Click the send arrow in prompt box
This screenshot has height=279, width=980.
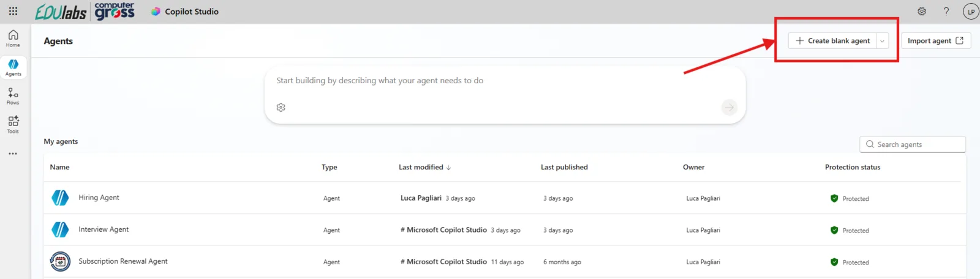click(729, 108)
